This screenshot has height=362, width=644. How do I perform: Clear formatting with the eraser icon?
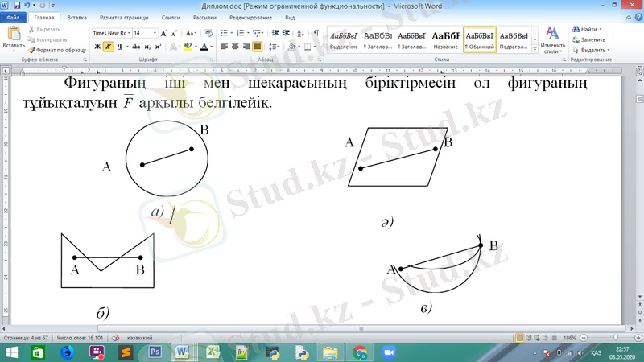tap(208, 33)
